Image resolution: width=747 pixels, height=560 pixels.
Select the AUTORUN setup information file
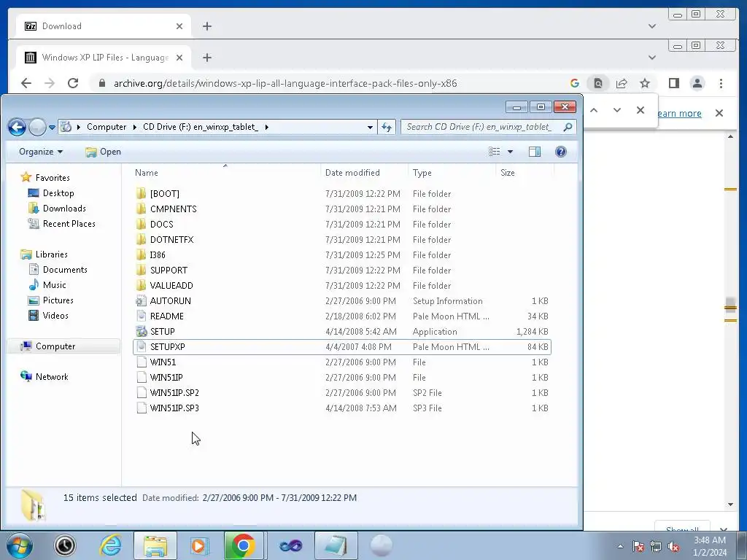341,301
